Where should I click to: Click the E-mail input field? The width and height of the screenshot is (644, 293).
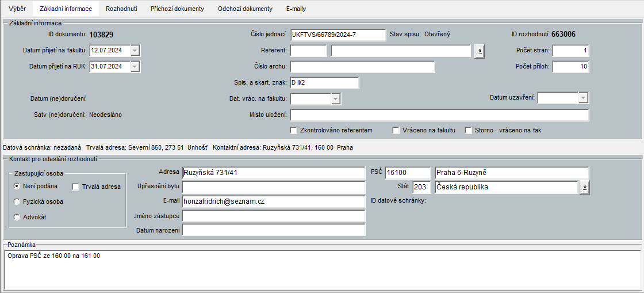point(273,202)
